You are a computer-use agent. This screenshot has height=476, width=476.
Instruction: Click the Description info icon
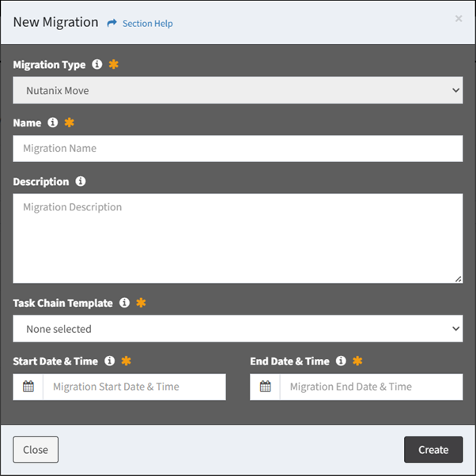pyautogui.click(x=81, y=181)
